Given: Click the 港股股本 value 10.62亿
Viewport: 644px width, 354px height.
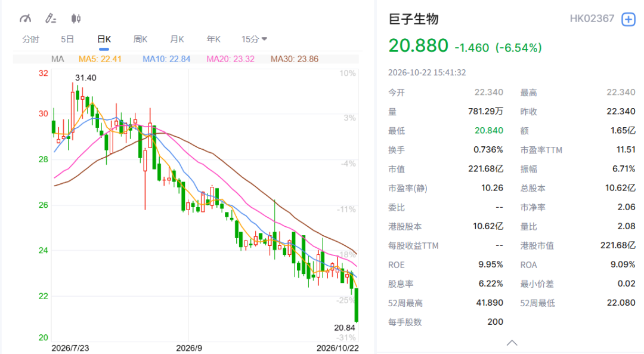Looking at the screenshot, I should coord(488,226).
